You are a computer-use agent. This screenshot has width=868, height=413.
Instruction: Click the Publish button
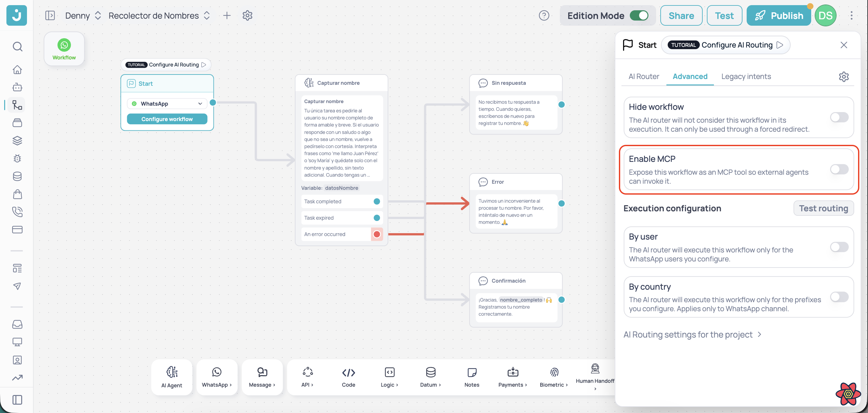[x=778, y=15]
